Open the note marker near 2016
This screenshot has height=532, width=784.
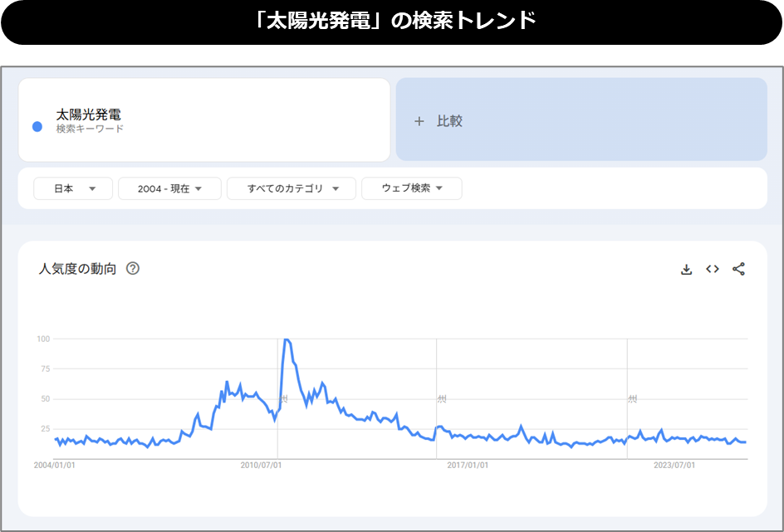442,399
